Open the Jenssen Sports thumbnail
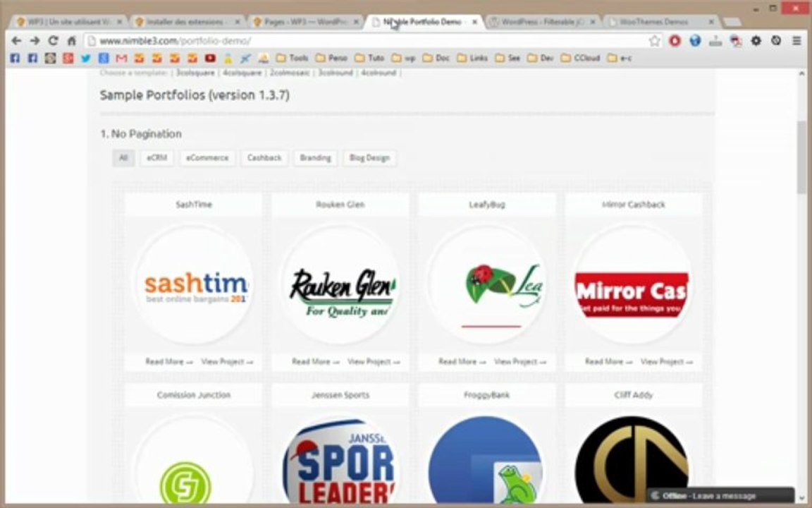 340,460
